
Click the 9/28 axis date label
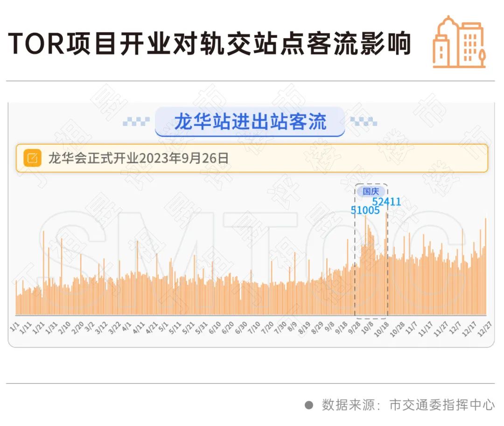point(354,328)
